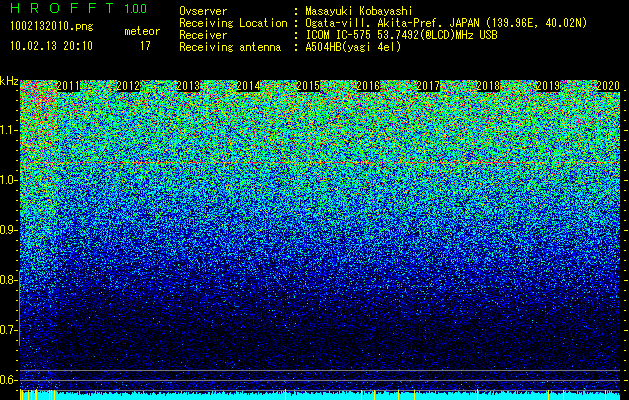Click the 2019 time marker
This screenshot has height=400, width=629.
(x=548, y=86)
